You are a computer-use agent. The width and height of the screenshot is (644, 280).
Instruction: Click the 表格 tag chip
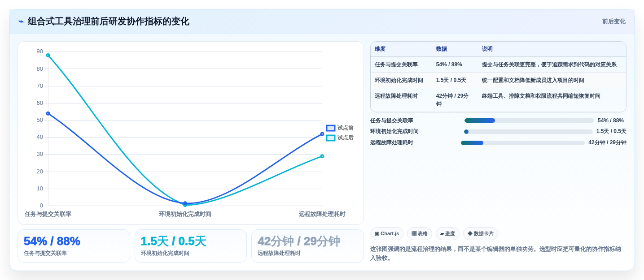(420, 234)
